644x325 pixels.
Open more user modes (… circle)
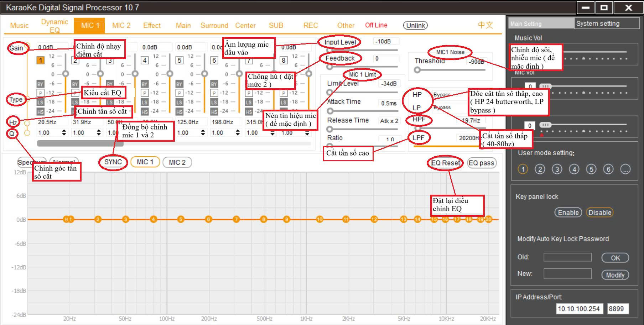click(x=625, y=169)
